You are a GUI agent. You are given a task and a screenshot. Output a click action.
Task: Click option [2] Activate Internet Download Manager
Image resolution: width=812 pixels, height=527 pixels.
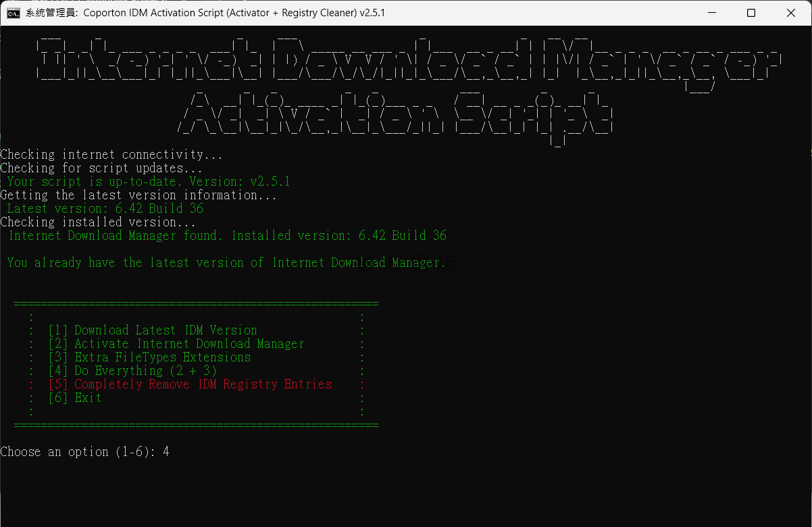tap(176, 344)
